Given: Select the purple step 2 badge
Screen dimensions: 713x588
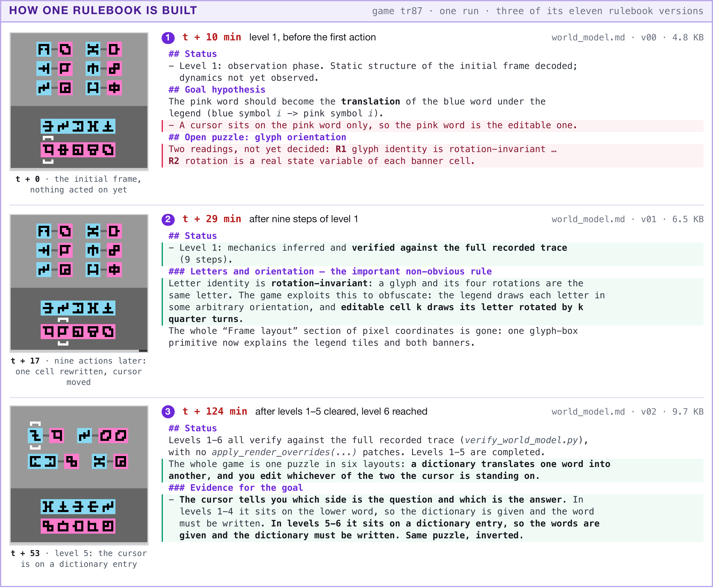Looking at the screenshot, I should click(x=168, y=219).
